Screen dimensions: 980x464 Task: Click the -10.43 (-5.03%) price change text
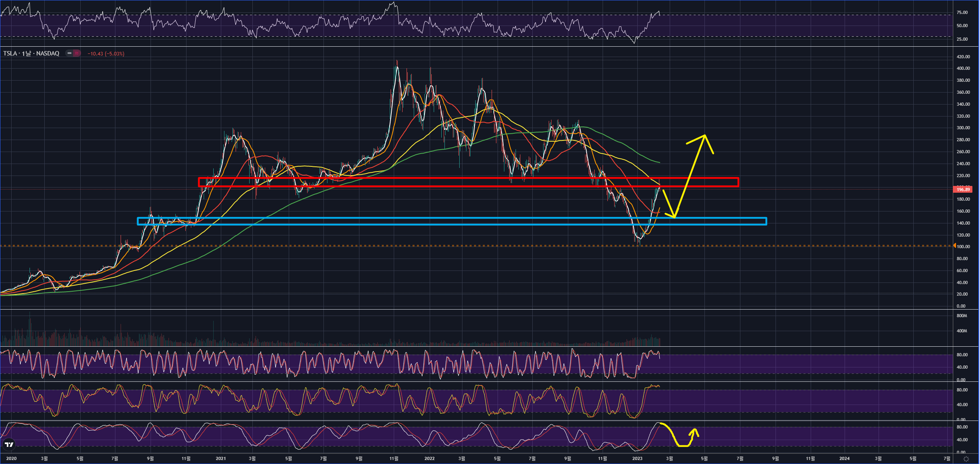click(106, 53)
